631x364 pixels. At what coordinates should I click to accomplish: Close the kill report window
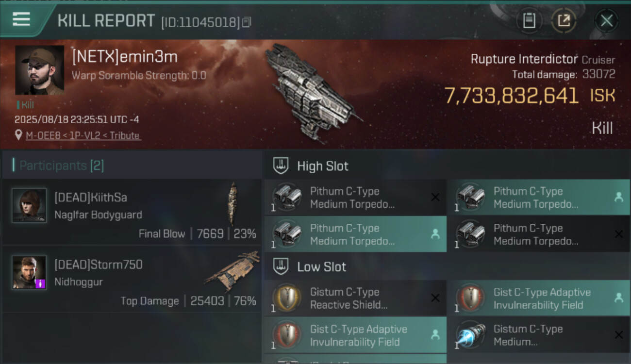click(606, 20)
